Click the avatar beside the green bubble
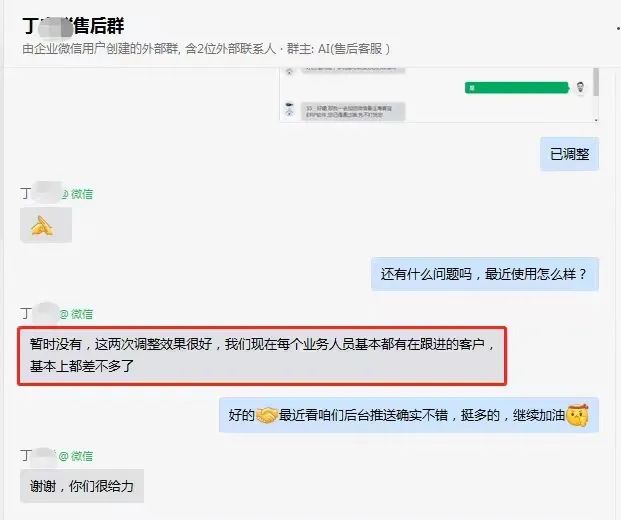Viewport: 621px width, 520px height. (580, 88)
